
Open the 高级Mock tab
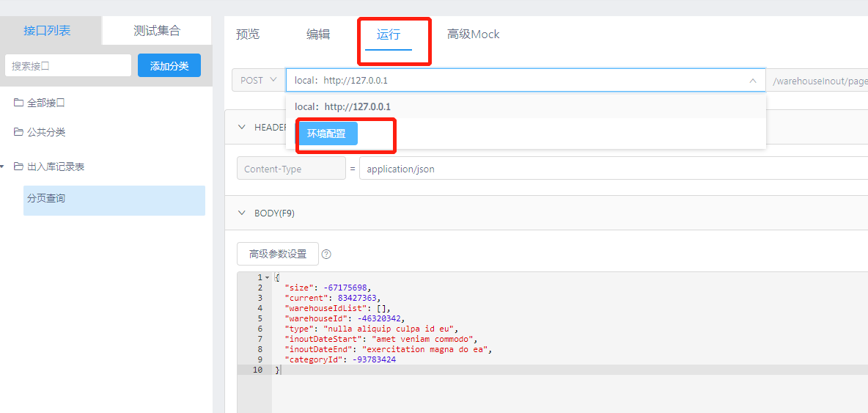tap(474, 34)
